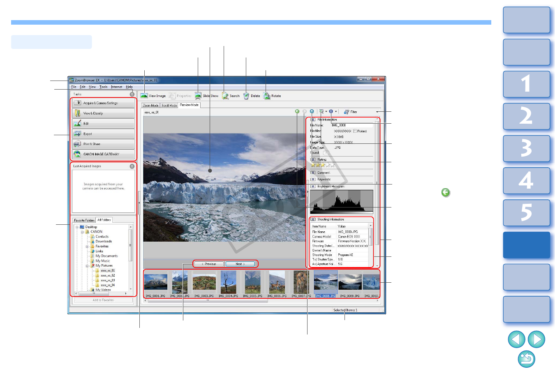
Task: Set rating to fourth star
Action: [x=328, y=165]
